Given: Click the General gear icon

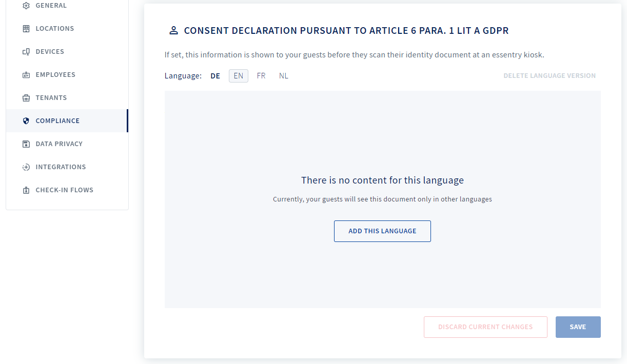Looking at the screenshot, I should point(26,6).
